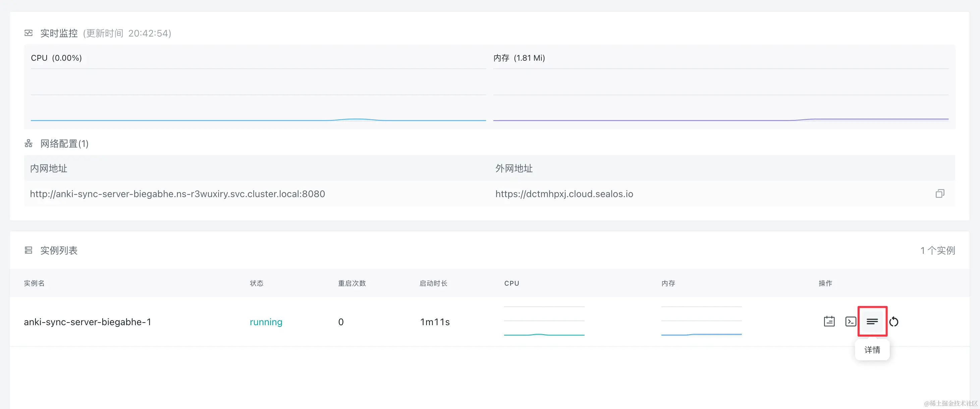Open the external address https://dctmhpxj.cloud.sealos.io
This screenshot has width=980, height=409.
[x=564, y=194]
